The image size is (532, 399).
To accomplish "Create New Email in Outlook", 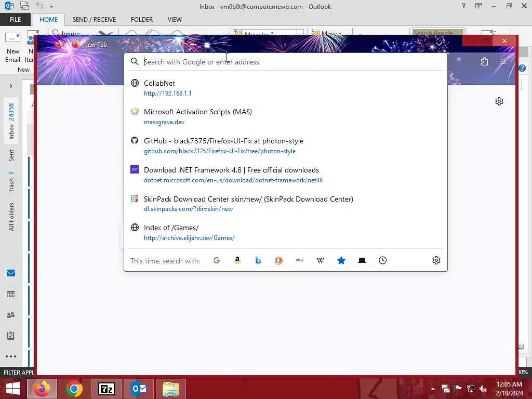I will click(x=12, y=47).
